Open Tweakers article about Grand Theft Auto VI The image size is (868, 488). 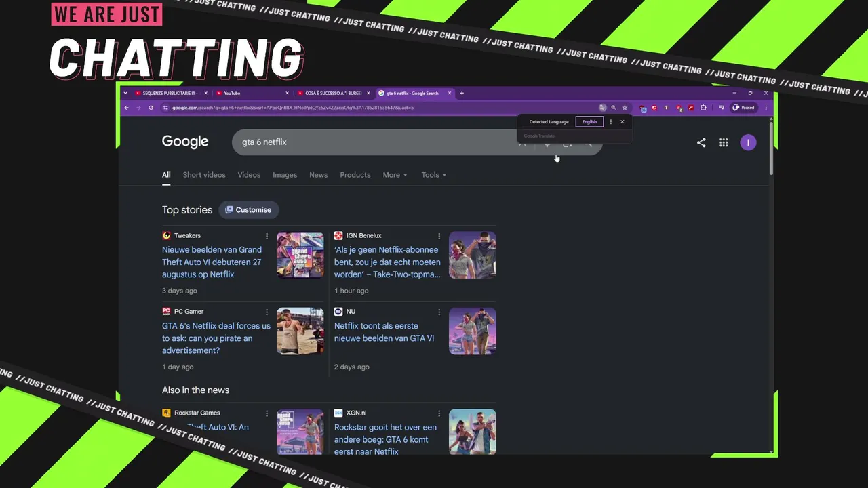(x=212, y=262)
